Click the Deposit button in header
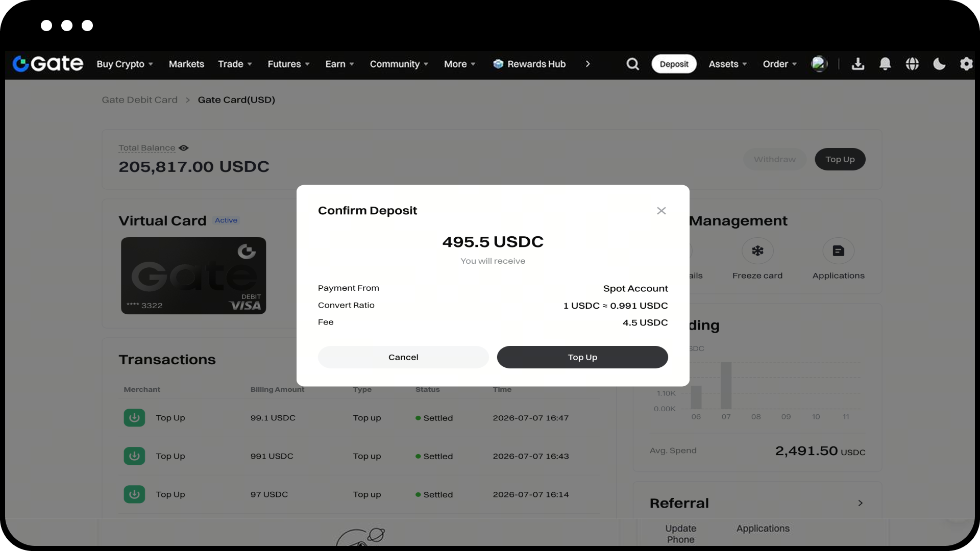 (x=674, y=64)
